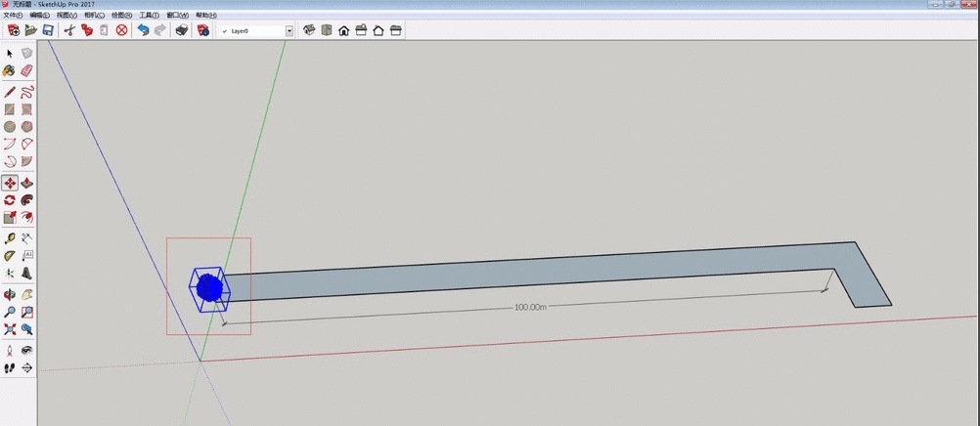
Task: Choose the Eraser tool
Action: pos(26,70)
